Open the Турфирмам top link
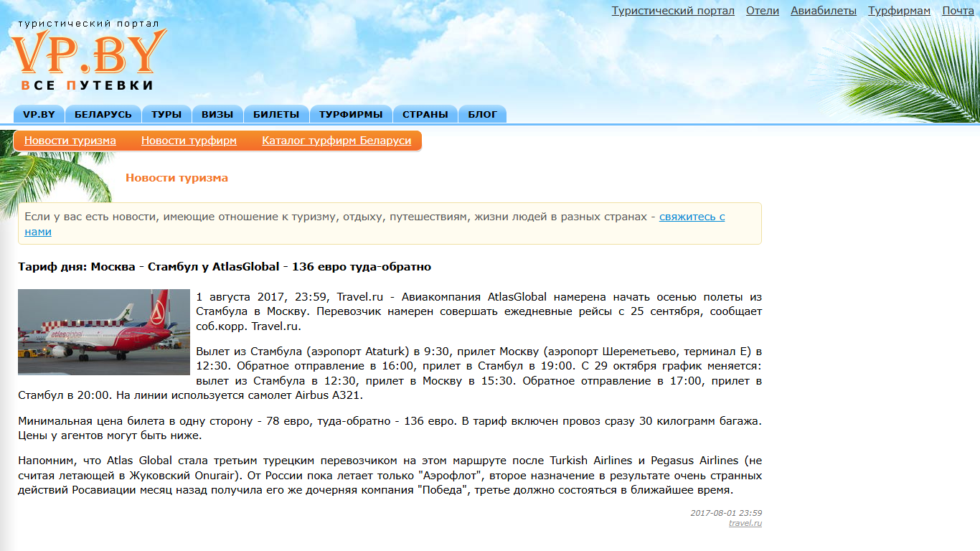This screenshot has height=551, width=980. [x=899, y=11]
